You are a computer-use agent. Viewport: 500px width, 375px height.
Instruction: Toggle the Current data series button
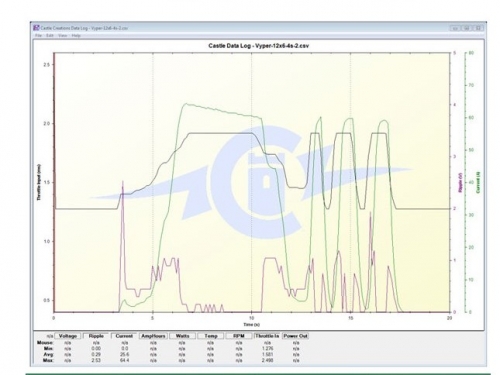pyautogui.click(x=124, y=336)
